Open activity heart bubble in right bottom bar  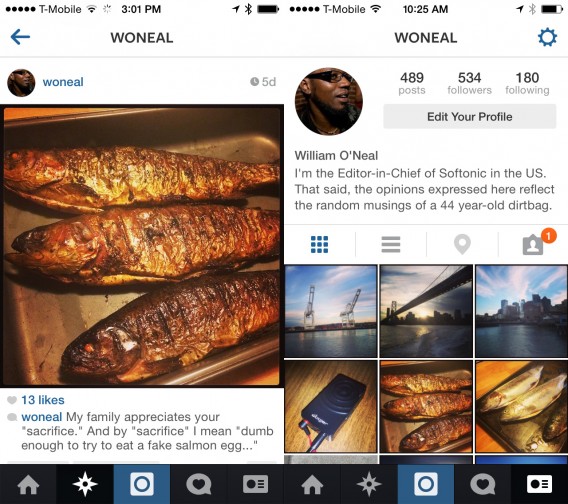pyautogui.click(x=483, y=484)
